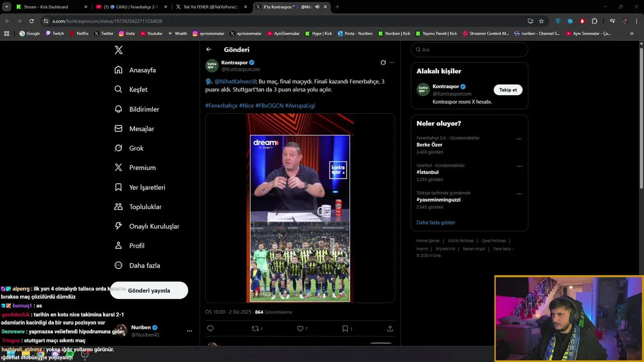Open Kontraspor profile avatar on the post
644x362 pixels.
click(212, 65)
